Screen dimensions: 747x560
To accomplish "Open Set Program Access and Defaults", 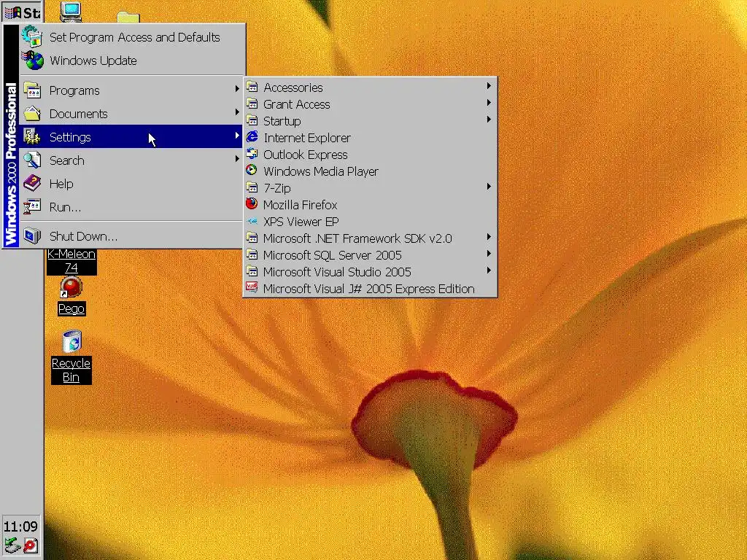I will pos(132,37).
